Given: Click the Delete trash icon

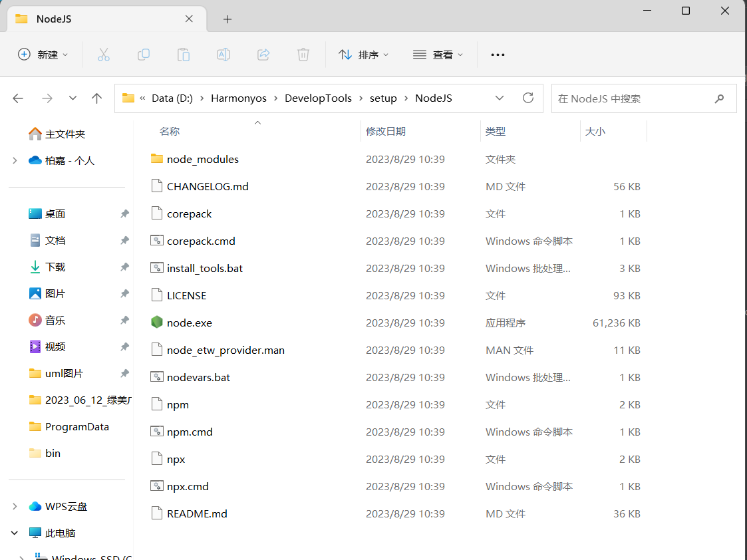Looking at the screenshot, I should [x=303, y=55].
